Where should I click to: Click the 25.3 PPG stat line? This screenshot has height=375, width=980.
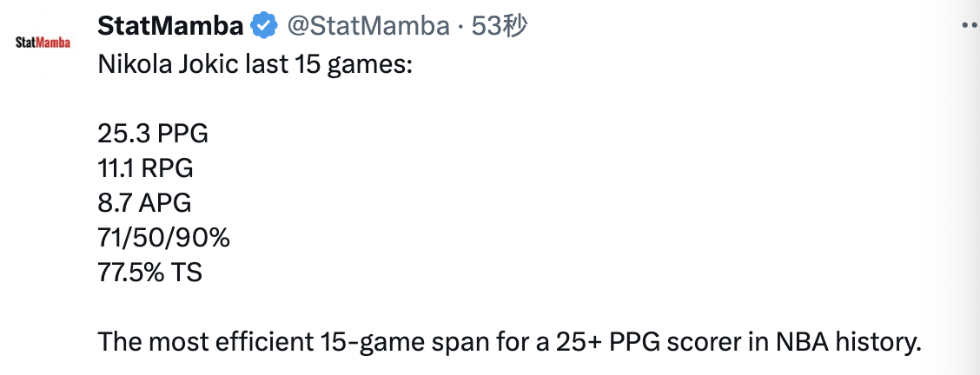(153, 134)
